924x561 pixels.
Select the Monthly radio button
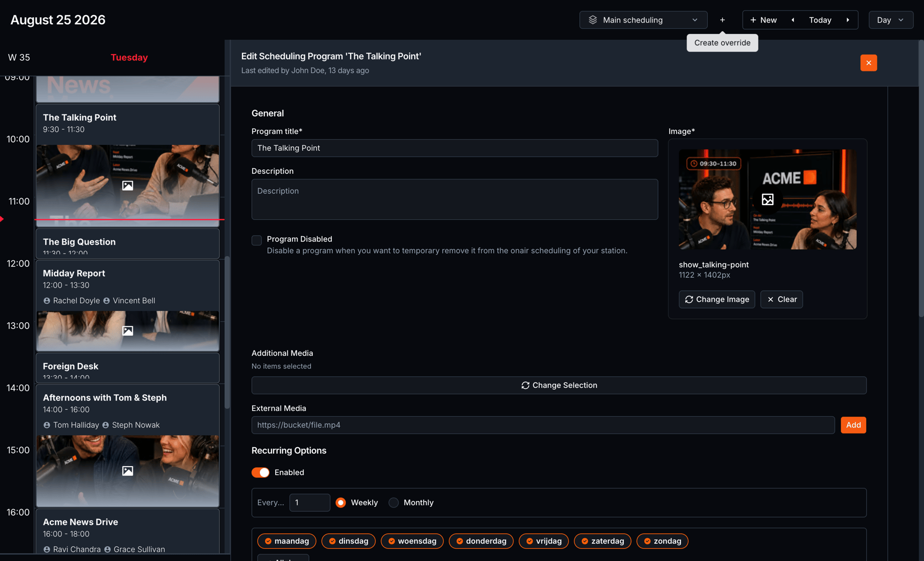(x=393, y=503)
